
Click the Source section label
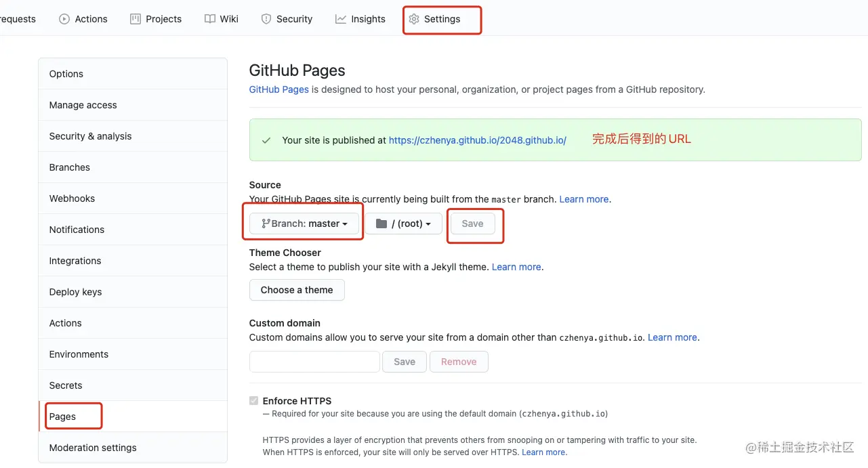[265, 185]
